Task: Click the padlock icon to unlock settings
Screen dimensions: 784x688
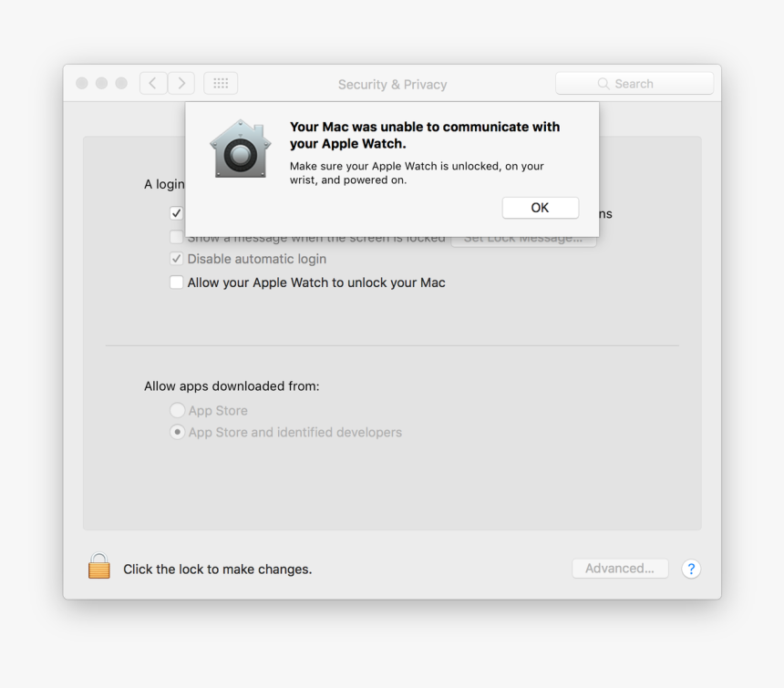Action: pos(98,566)
